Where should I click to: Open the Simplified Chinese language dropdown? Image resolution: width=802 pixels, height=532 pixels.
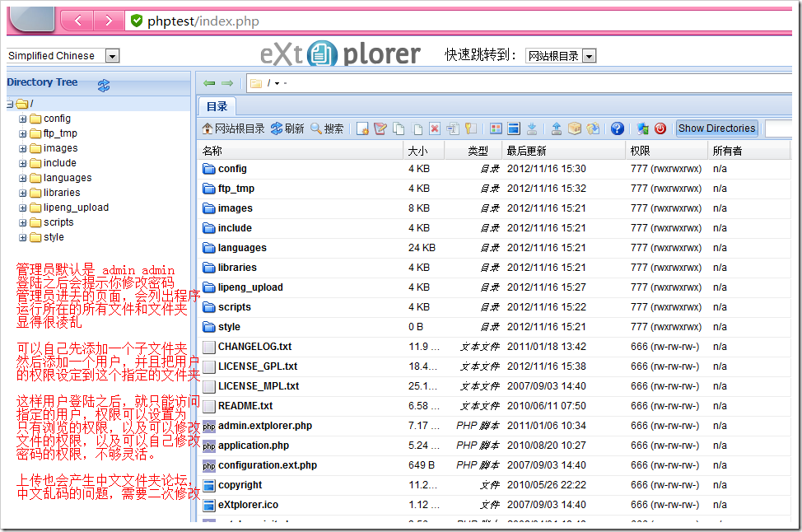coord(112,56)
